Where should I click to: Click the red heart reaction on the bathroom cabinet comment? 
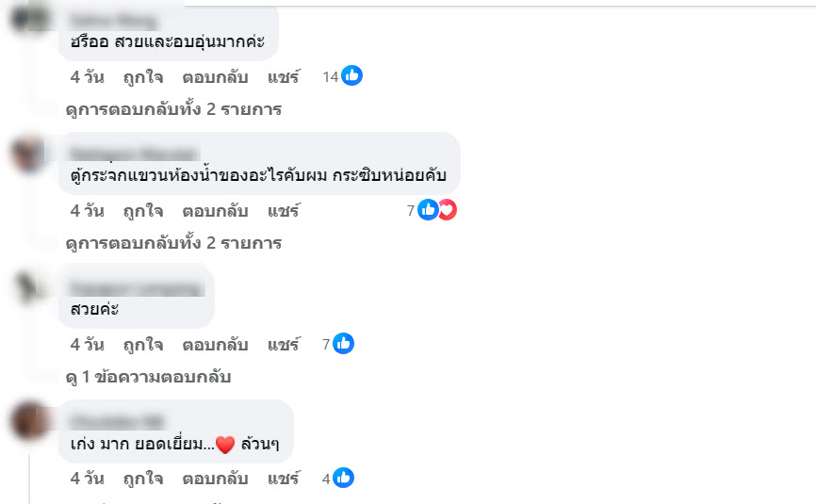click(447, 210)
